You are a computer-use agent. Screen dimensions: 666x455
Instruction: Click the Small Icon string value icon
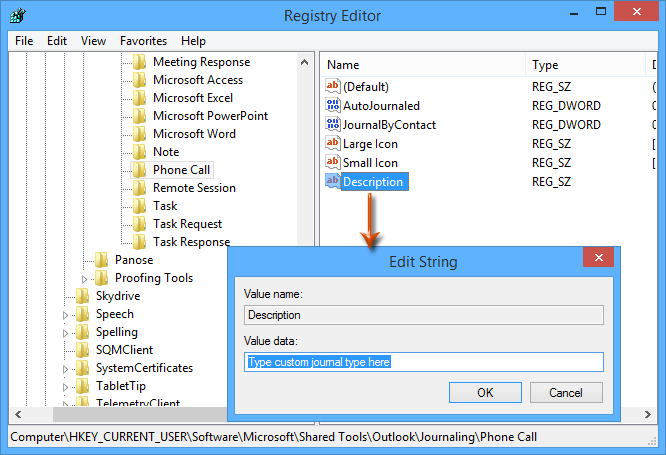(x=333, y=163)
